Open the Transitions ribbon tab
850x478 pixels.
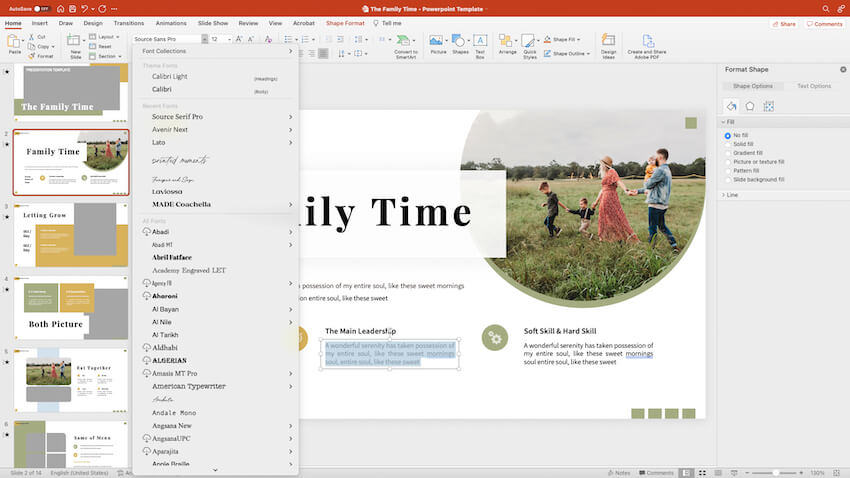(128, 22)
